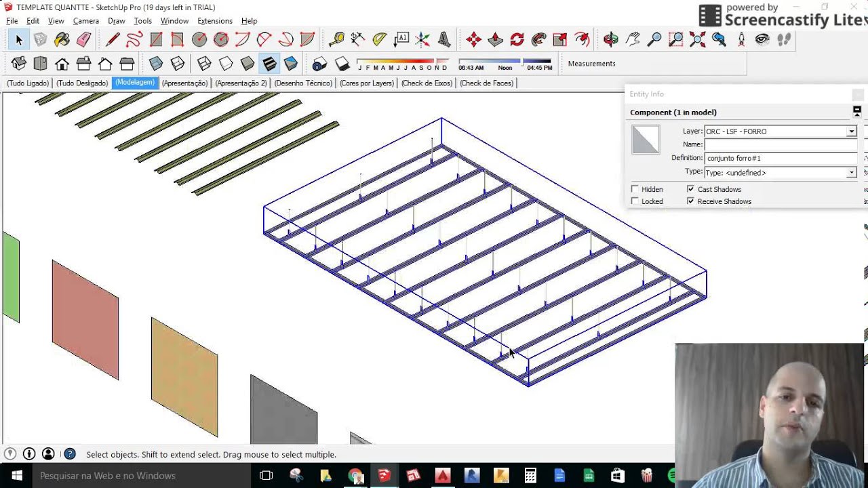Viewport: 868px width, 488px height.
Task: Select (Cores por Layers) scene tab
Action: tap(367, 83)
